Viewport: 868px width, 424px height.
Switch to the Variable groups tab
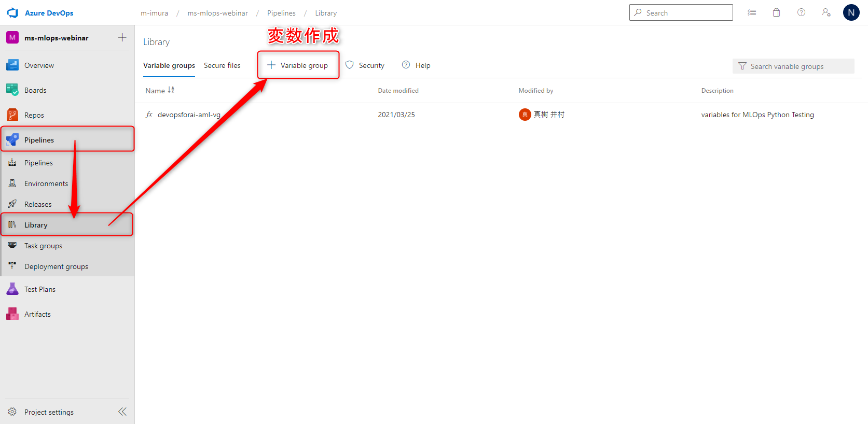(x=169, y=65)
